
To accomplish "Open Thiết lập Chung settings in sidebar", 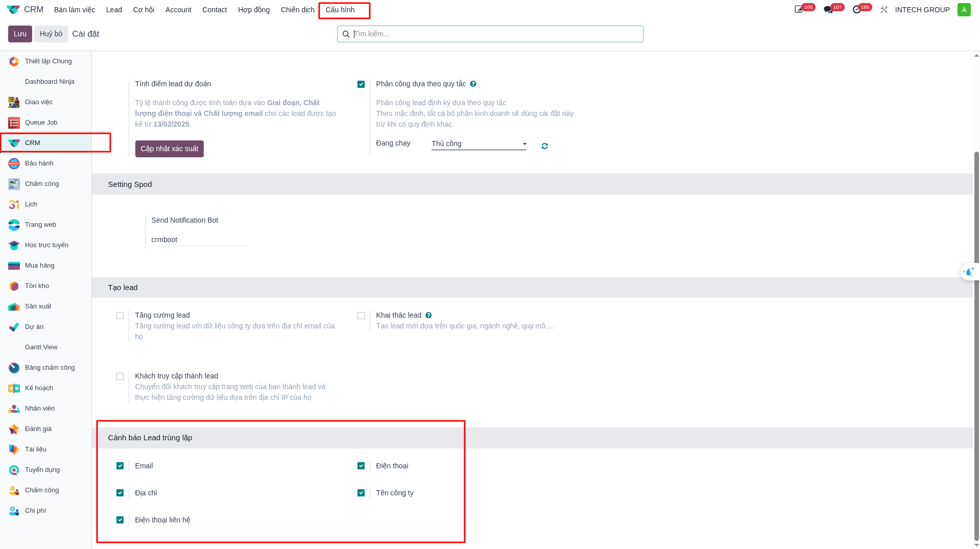I will tap(46, 61).
